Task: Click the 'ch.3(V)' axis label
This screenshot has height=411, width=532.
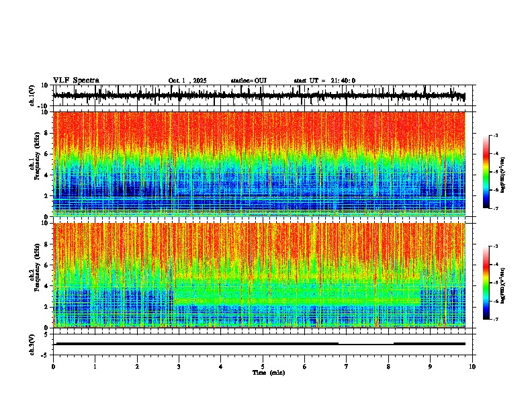Action: 32,345
